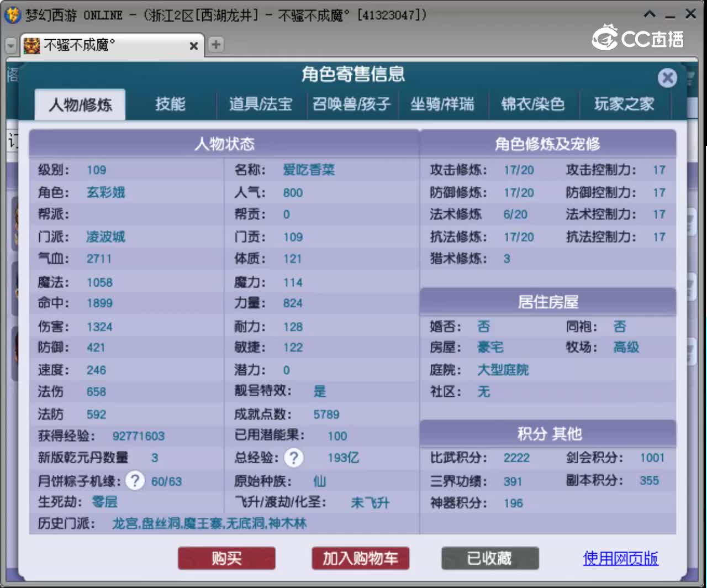Collapse the window with the caret icon

click(x=650, y=14)
